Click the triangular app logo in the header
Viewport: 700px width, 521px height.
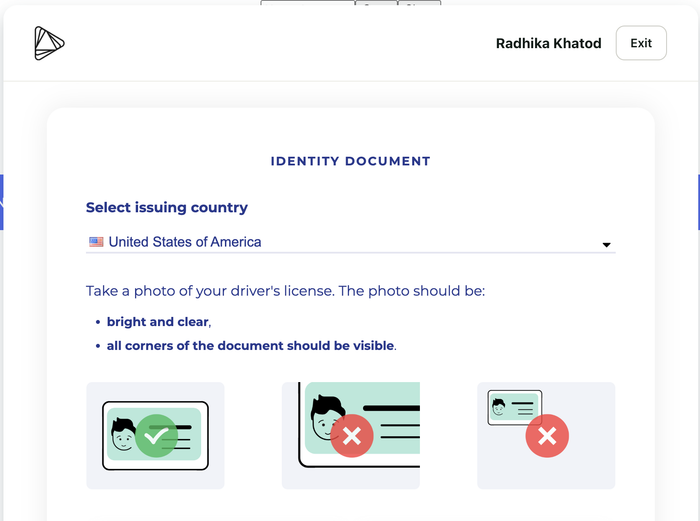[48, 43]
